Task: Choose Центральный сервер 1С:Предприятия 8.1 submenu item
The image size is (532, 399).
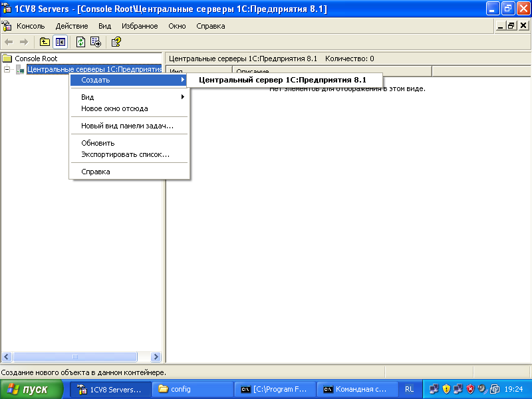Action: pyautogui.click(x=285, y=80)
